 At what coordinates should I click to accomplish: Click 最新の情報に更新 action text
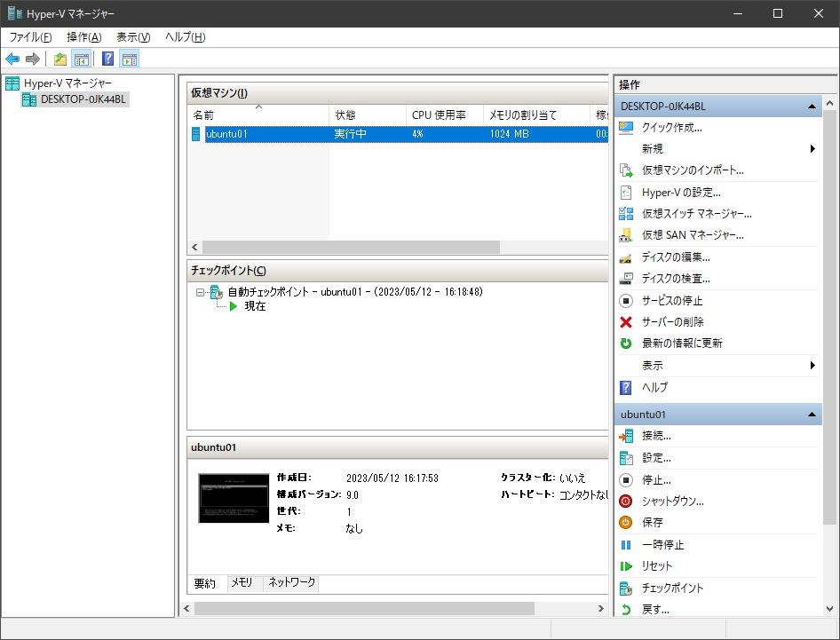point(682,344)
